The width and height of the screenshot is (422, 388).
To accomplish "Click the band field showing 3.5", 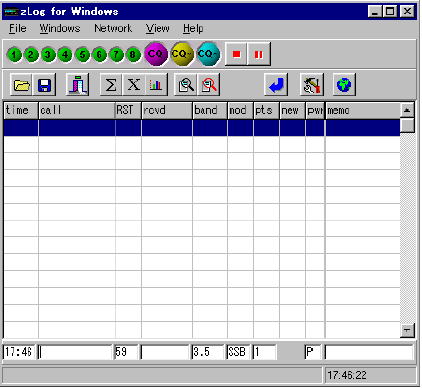I will click(x=208, y=352).
